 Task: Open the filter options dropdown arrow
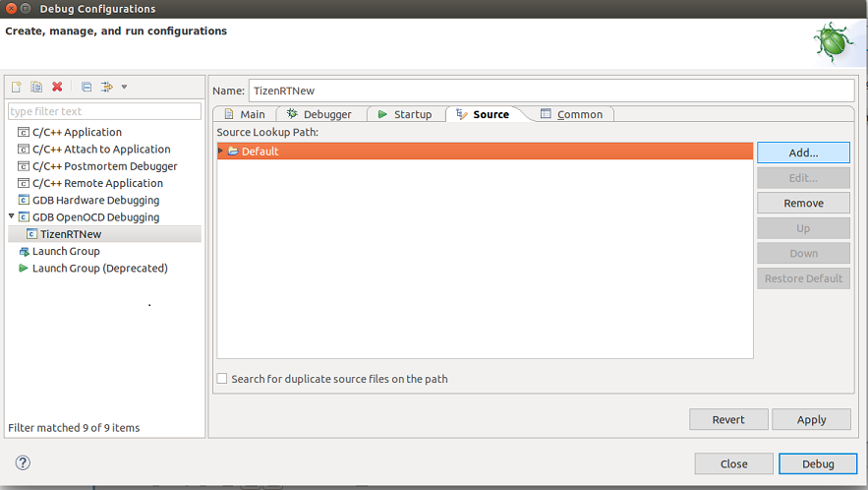pos(125,88)
